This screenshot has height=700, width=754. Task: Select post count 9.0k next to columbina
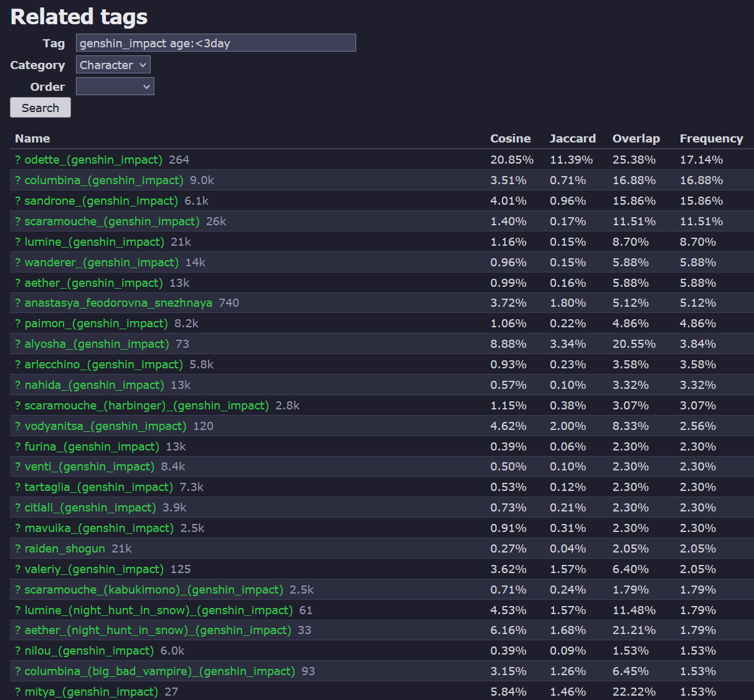[x=202, y=180]
